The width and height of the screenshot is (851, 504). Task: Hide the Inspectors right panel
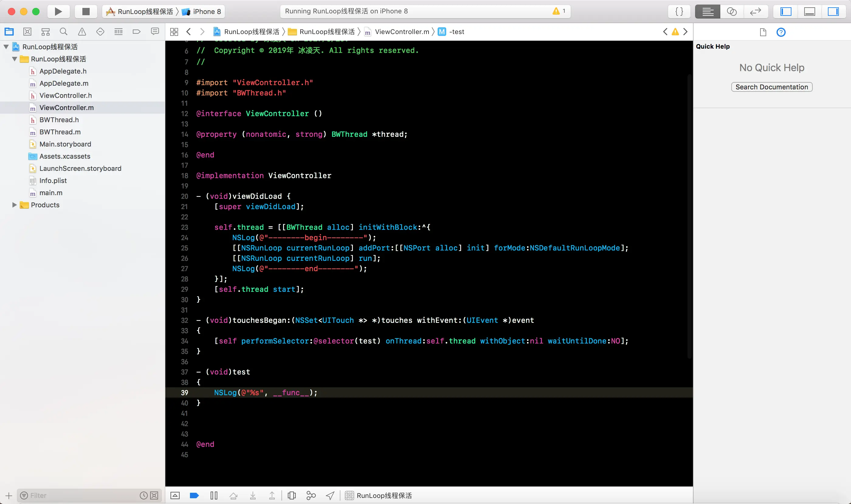(x=833, y=12)
